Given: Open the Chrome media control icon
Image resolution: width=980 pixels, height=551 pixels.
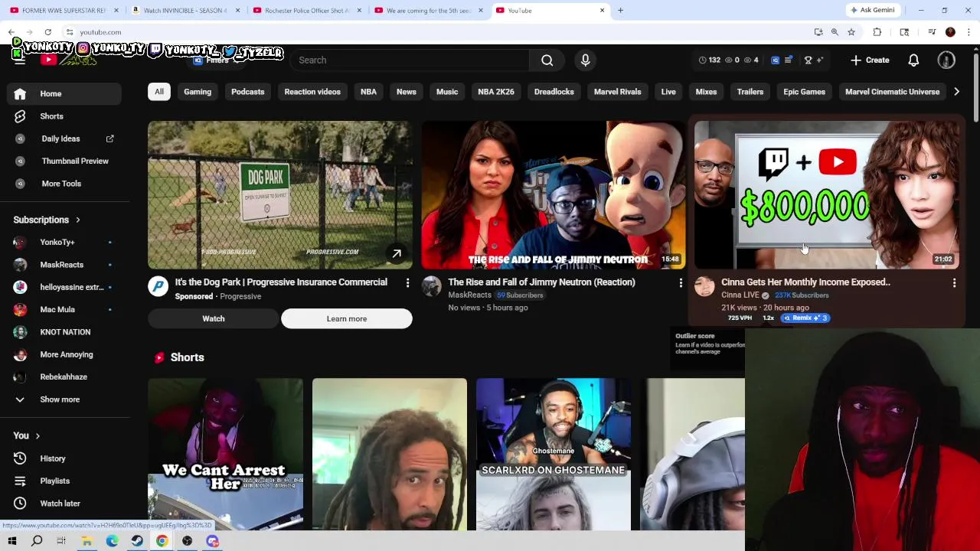Looking at the screenshot, I should [x=932, y=32].
